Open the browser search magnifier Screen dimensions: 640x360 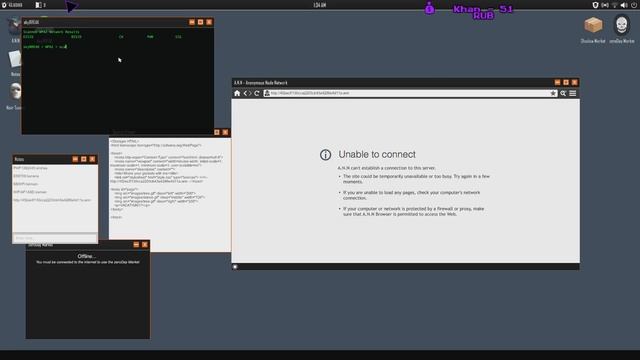coord(563,93)
